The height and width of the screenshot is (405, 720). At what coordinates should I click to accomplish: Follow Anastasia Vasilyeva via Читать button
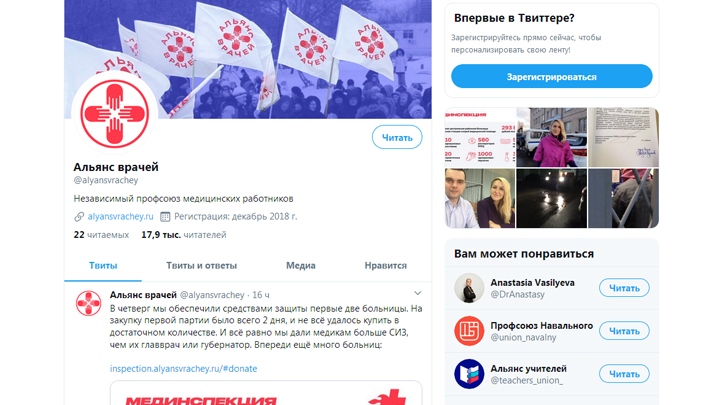624,288
